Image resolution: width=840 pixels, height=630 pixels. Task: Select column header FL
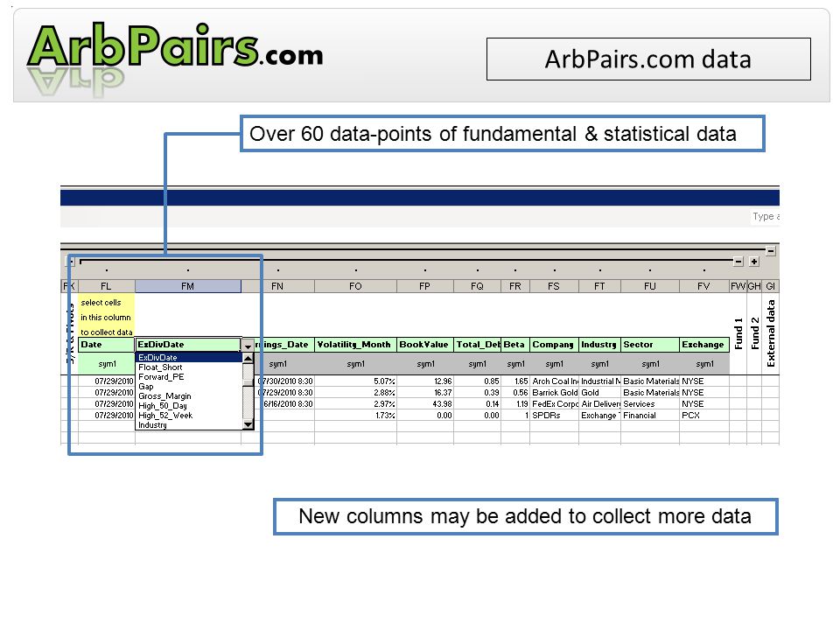point(106,286)
